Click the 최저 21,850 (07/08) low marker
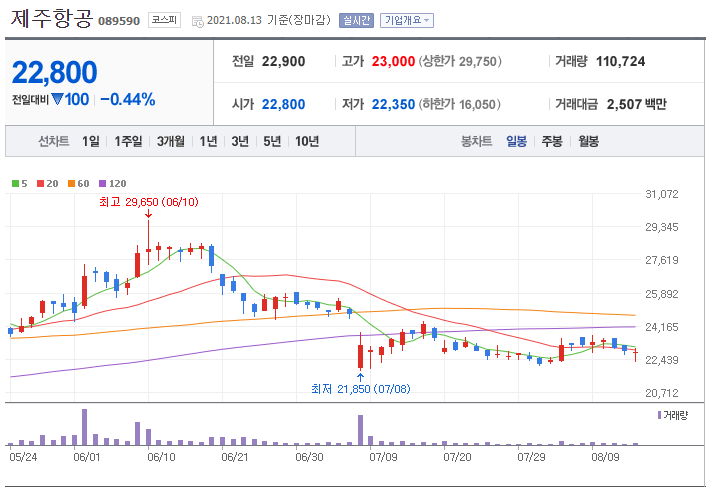This screenshot has width=706, height=487. pos(361,389)
